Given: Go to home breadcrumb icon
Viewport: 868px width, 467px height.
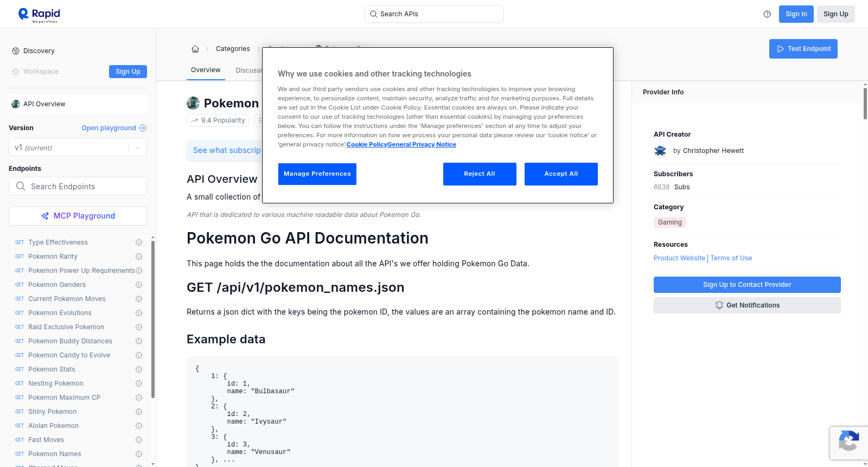Looking at the screenshot, I should (195, 49).
